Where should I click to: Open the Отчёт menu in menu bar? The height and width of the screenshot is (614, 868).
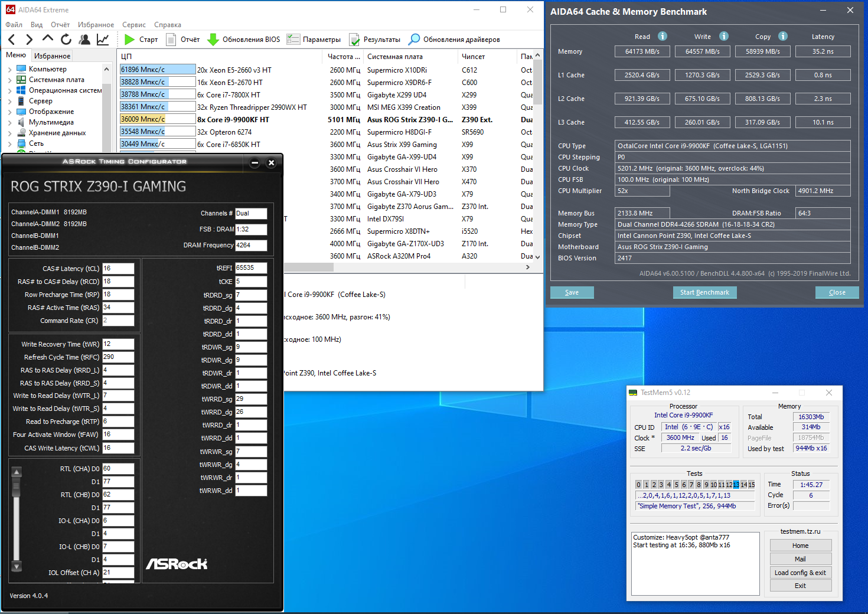pyautogui.click(x=60, y=25)
